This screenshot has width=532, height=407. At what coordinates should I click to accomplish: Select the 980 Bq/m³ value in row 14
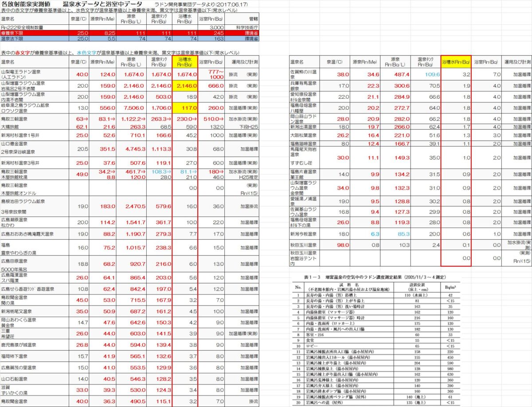(451, 368)
